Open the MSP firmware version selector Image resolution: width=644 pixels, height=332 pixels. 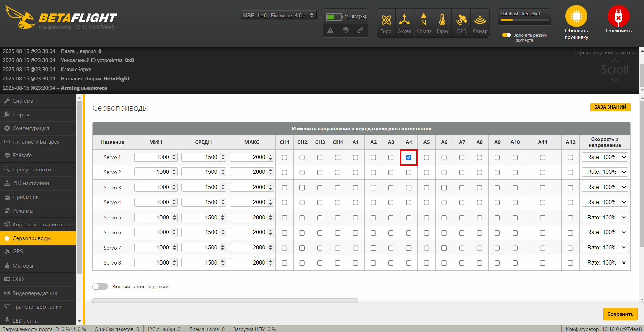click(x=279, y=16)
